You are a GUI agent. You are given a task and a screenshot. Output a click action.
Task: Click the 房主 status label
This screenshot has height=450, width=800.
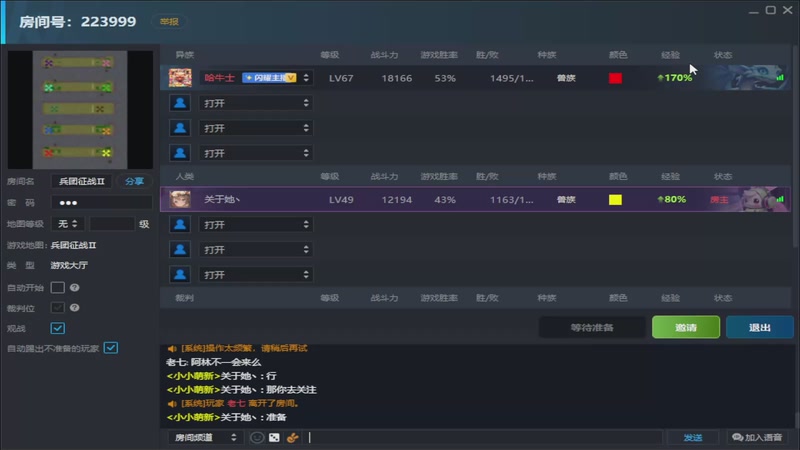point(719,199)
